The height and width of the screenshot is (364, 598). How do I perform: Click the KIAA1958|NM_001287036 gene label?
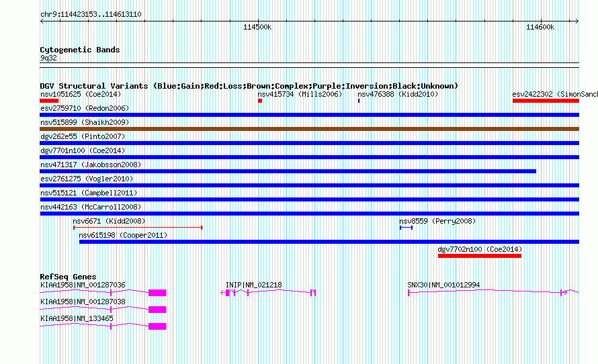[x=83, y=285]
